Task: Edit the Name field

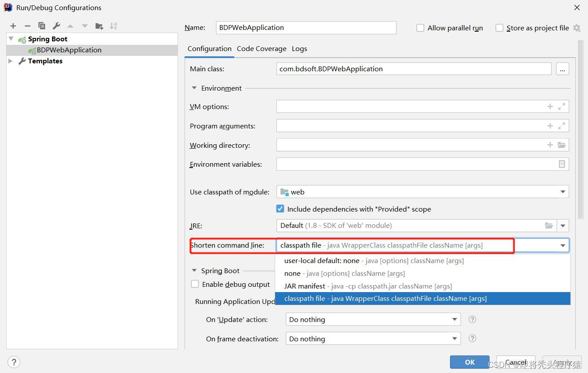Action: (x=306, y=27)
